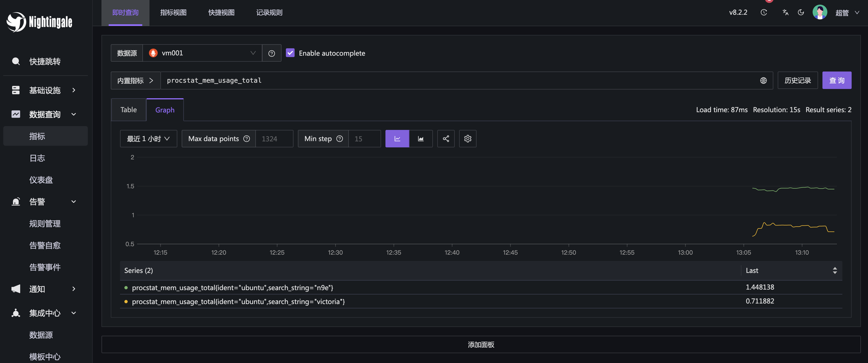The height and width of the screenshot is (363, 868).
Task: Open 历史记录 history button
Action: [797, 80]
